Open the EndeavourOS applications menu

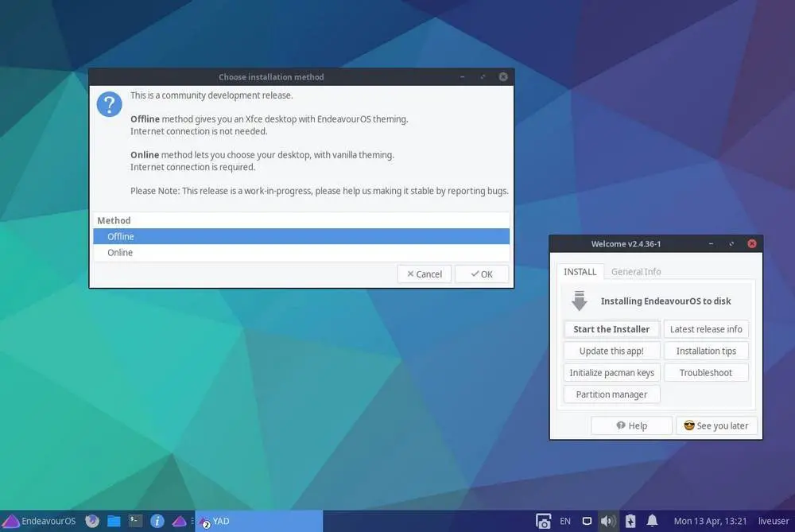(x=39, y=521)
